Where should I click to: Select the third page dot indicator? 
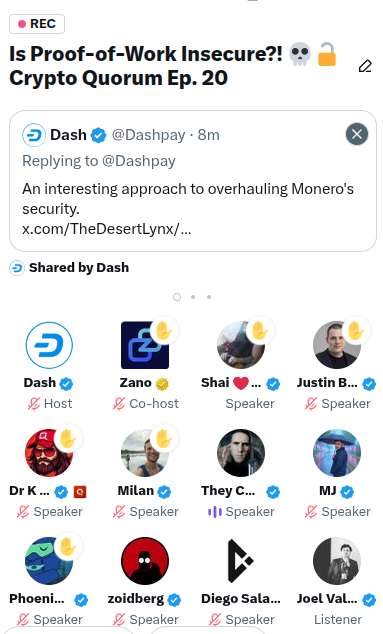coord(209,297)
